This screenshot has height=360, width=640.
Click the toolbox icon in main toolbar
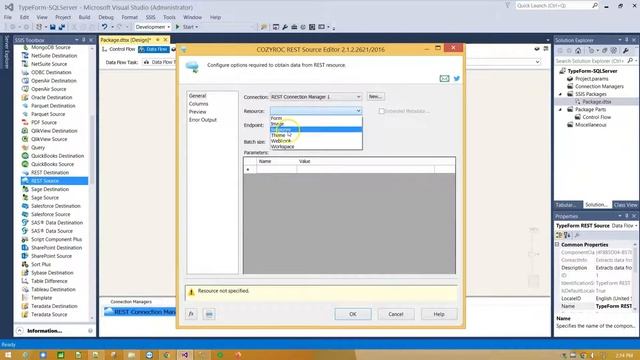pyautogui.click(x=294, y=27)
